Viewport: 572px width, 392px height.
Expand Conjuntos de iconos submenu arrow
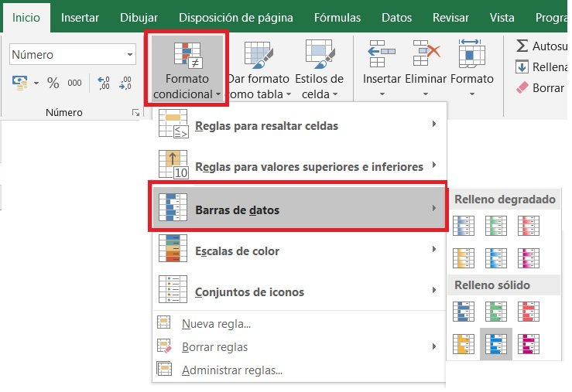[x=433, y=290]
